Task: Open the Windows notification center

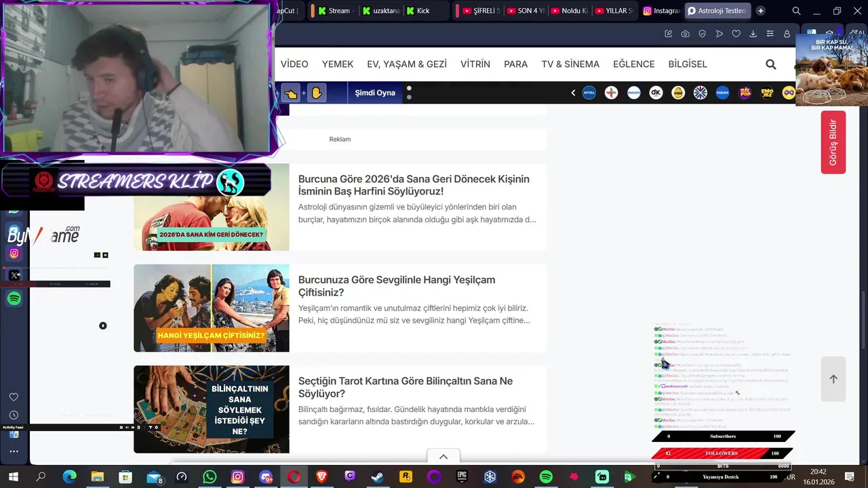Action: [849, 477]
